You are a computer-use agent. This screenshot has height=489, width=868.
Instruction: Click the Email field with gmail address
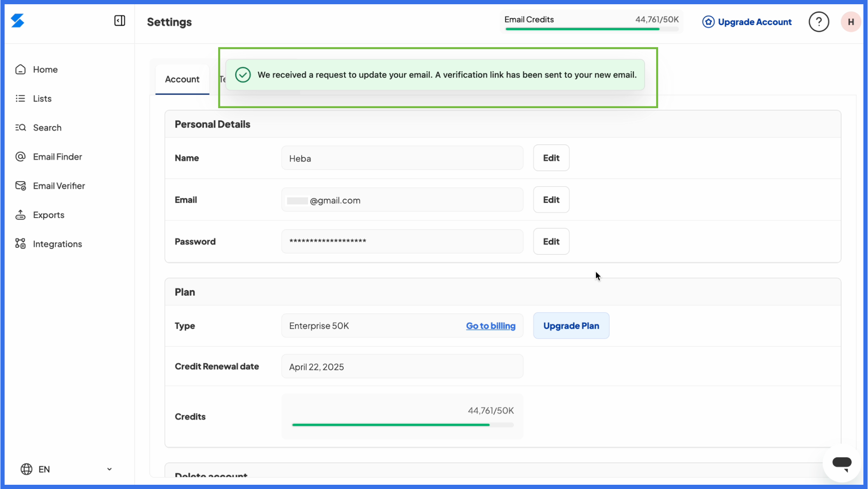[402, 200]
